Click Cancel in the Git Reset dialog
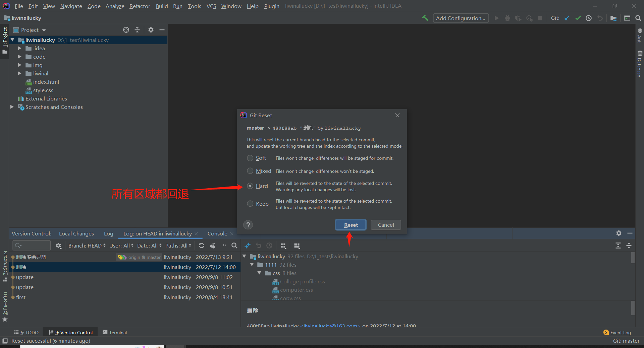The image size is (644, 348). pos(386,225)
